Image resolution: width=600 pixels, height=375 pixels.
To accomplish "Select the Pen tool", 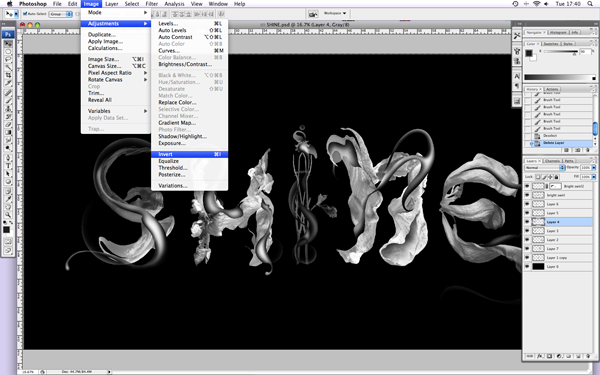I will click(x=8, y=158).
